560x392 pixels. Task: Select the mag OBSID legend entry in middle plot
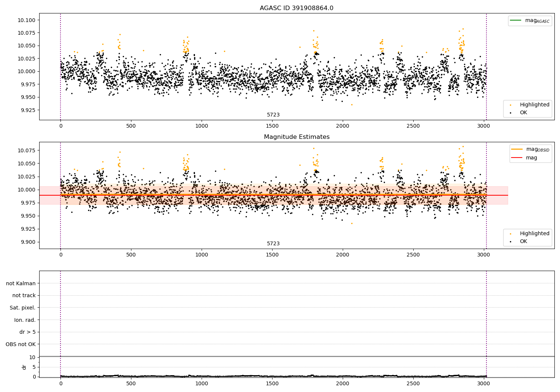click(x=530, y=149)
